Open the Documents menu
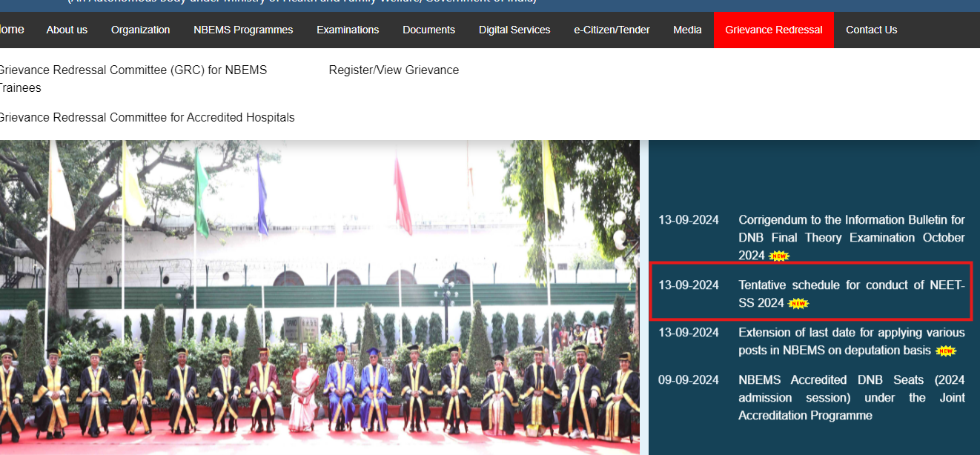The width and height of the screenshot is (980, 455). (428, 30)
